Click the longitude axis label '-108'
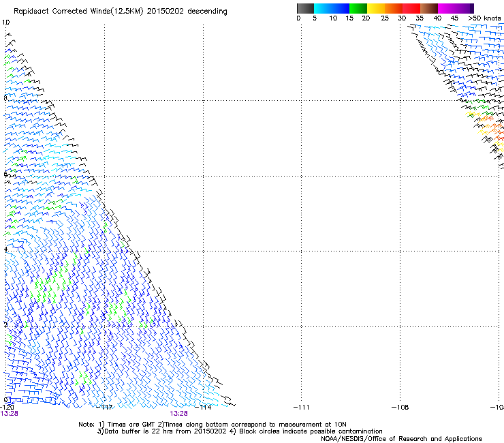This screenshot has width=504, height=443. tap(400, 408)
